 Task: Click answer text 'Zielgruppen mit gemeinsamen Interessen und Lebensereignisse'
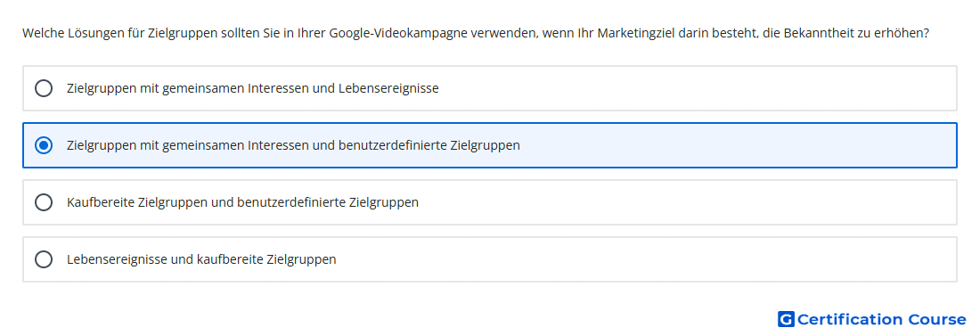[252, 88]
